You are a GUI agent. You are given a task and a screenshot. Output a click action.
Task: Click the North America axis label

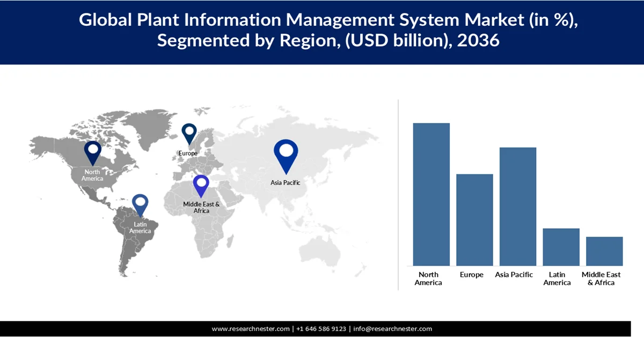pos(428,279)
